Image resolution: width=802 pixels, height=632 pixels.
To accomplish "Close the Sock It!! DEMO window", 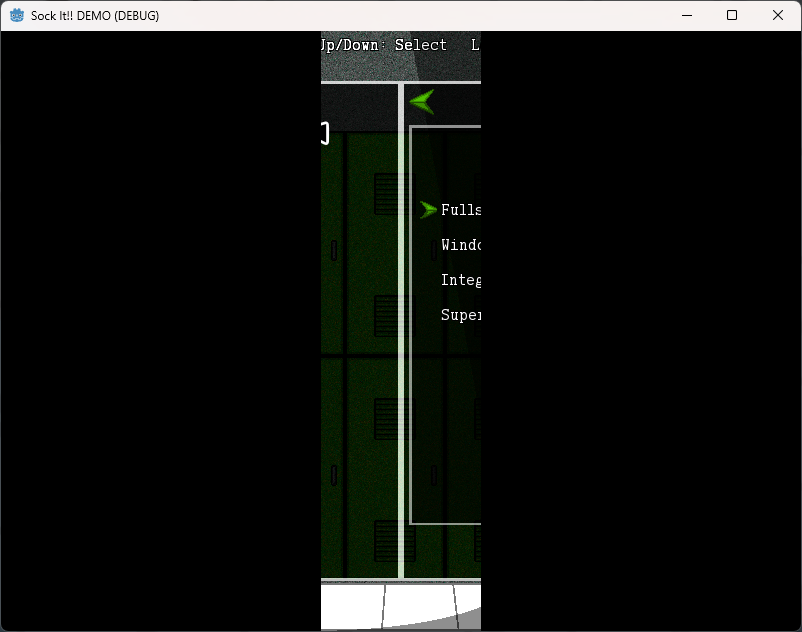I will [777, 15].
